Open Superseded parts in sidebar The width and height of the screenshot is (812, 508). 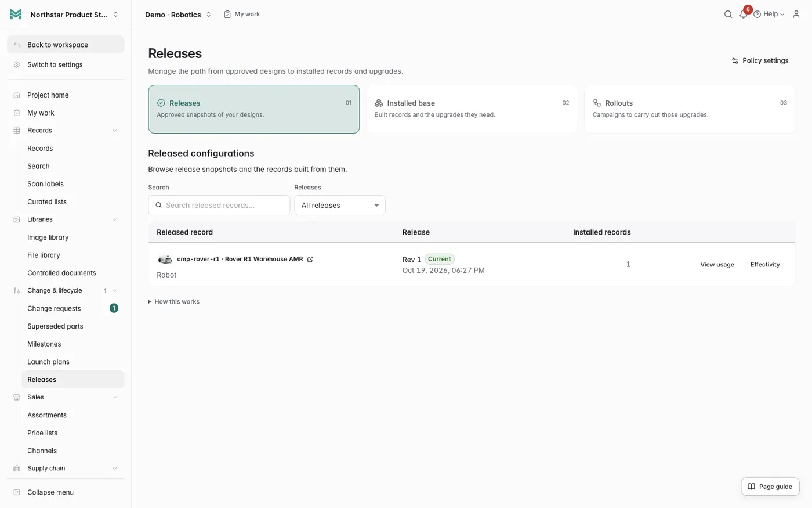click(x=72, y=326)
